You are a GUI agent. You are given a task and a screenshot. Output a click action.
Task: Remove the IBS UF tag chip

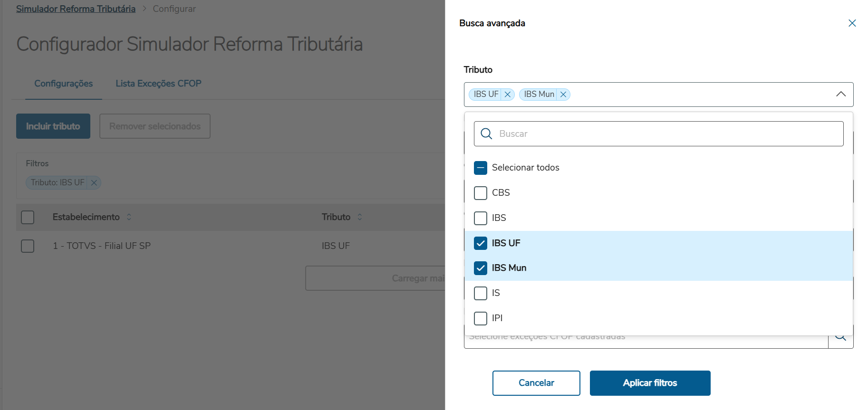pyautogui.click(x=508, y=95)
